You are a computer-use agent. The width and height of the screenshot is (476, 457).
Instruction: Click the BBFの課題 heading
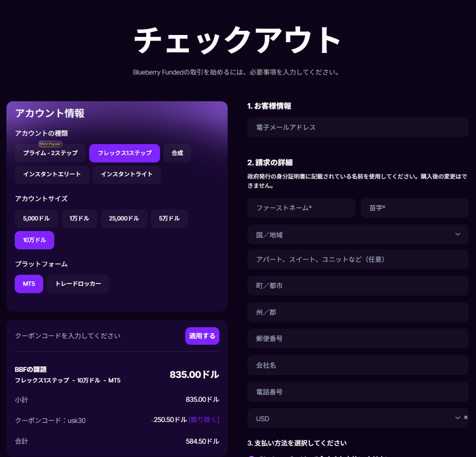31,370
